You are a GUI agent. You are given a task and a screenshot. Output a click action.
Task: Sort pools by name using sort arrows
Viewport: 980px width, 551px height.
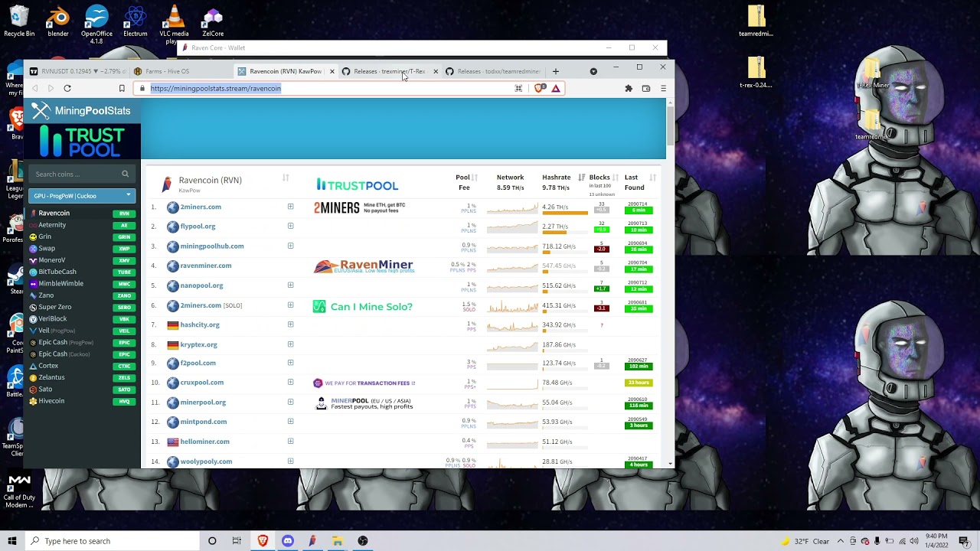pos(286,178)
